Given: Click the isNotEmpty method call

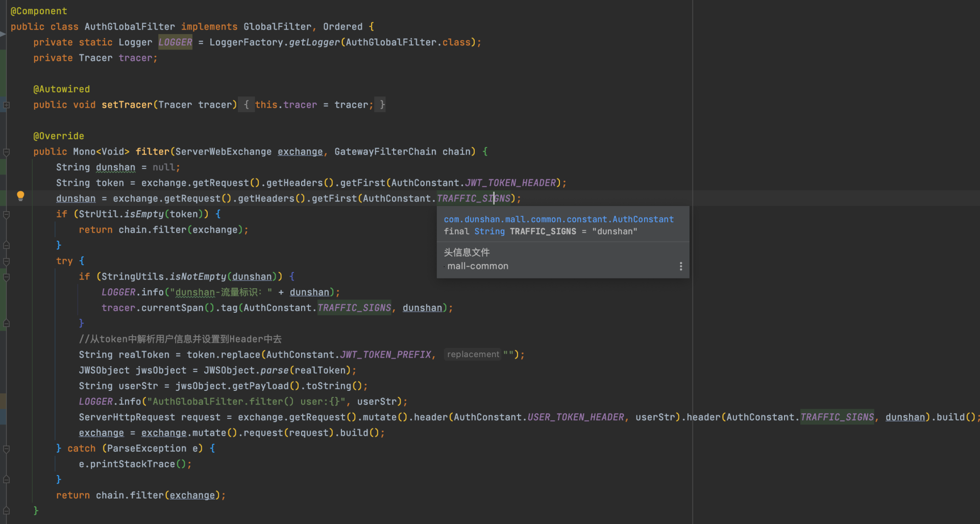Looking at the screenshot, I should 198,277.
